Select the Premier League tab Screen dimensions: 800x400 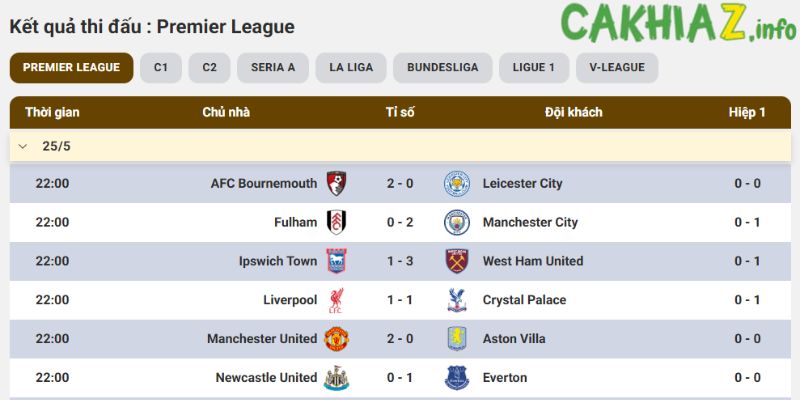tap(71, 68)
